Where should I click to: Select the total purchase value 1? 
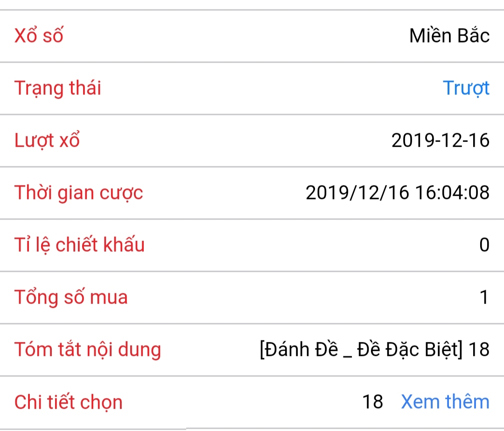pyautogui.click(x=484, y=297)
